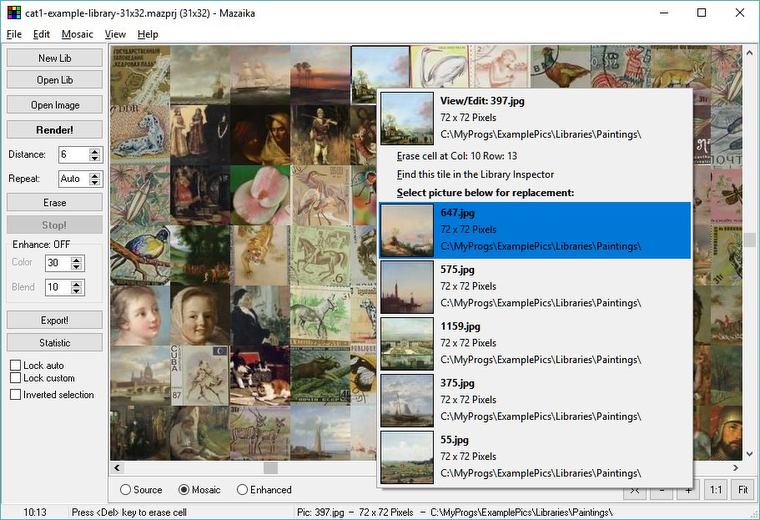Click the Open Image button
Viewport: 760px width, 520px height.
pyautogui.click(x=54, y=105)
